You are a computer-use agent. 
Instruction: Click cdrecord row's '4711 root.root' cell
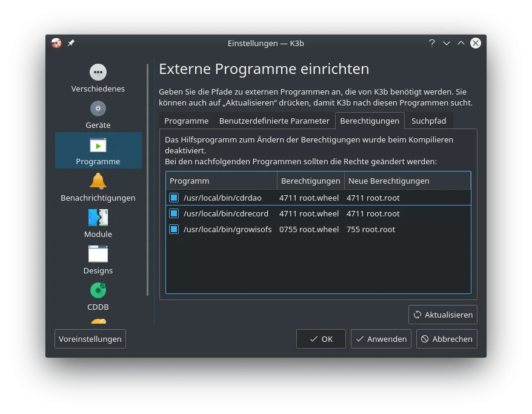(x=373, y=213)
